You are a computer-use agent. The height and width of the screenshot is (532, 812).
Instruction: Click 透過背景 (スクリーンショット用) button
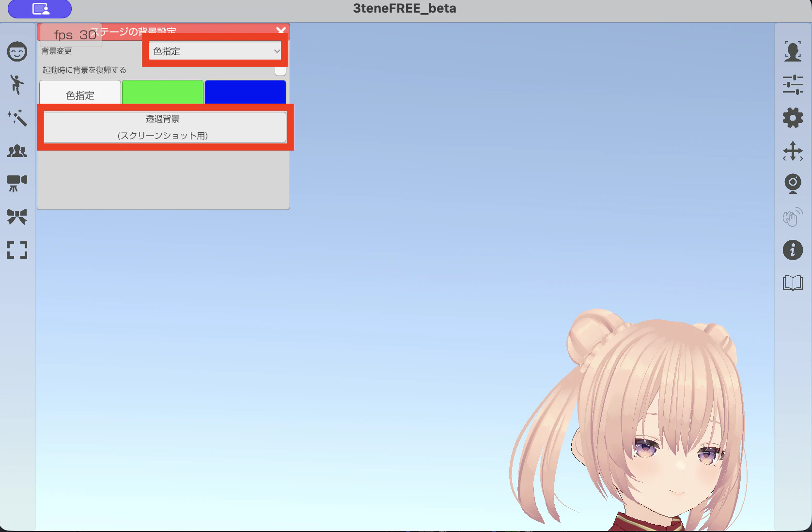click(165, 127)
